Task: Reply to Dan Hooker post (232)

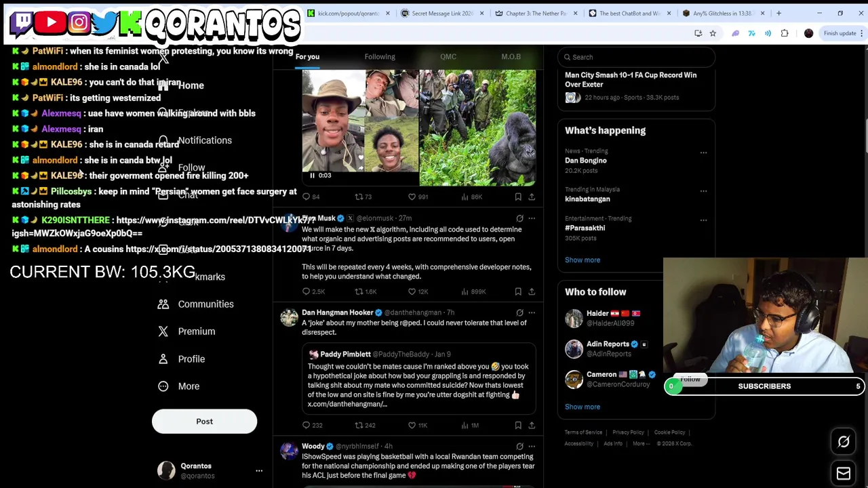Action: [313, 425]
